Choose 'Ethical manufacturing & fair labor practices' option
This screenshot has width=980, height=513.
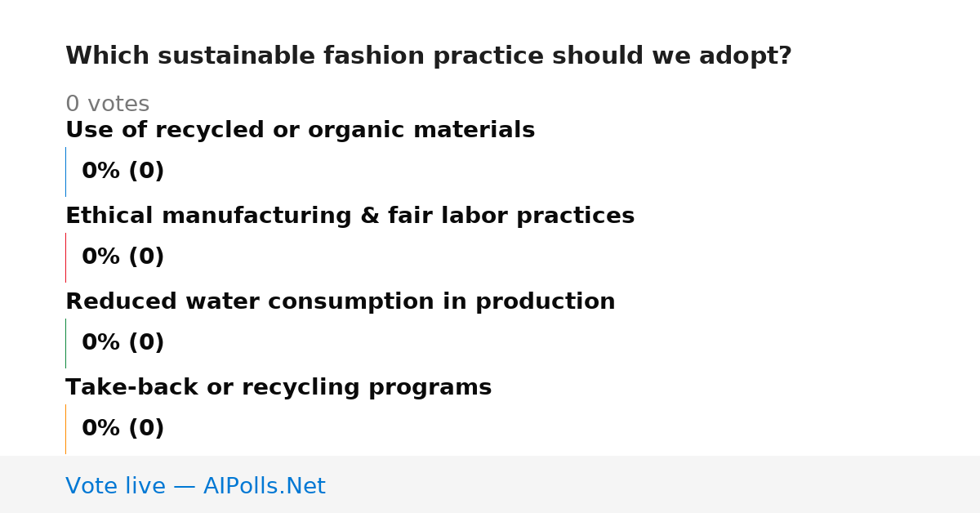click(350, 216)
